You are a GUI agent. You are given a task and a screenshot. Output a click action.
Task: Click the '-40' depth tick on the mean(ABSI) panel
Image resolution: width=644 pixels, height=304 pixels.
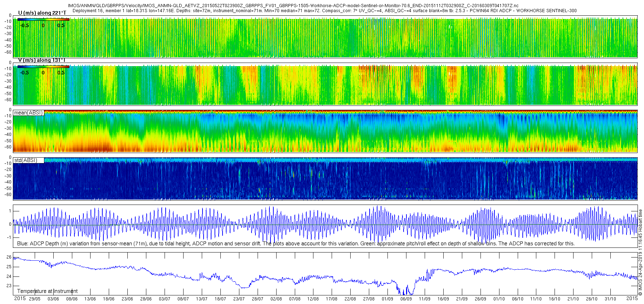tap(8, 134)
